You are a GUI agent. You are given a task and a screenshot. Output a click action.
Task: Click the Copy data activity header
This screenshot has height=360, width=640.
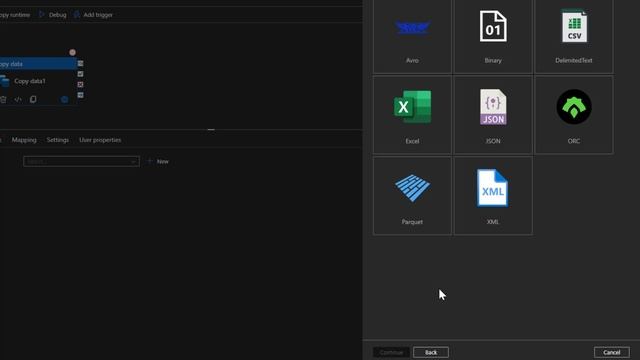[38, 64]
